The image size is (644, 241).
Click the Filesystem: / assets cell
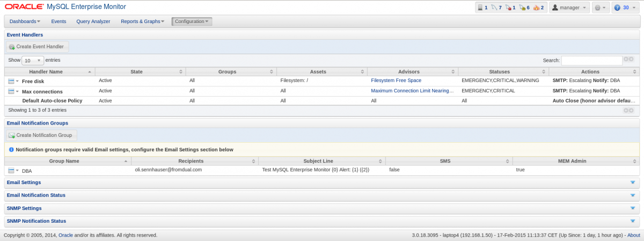[x=294, y=81]
